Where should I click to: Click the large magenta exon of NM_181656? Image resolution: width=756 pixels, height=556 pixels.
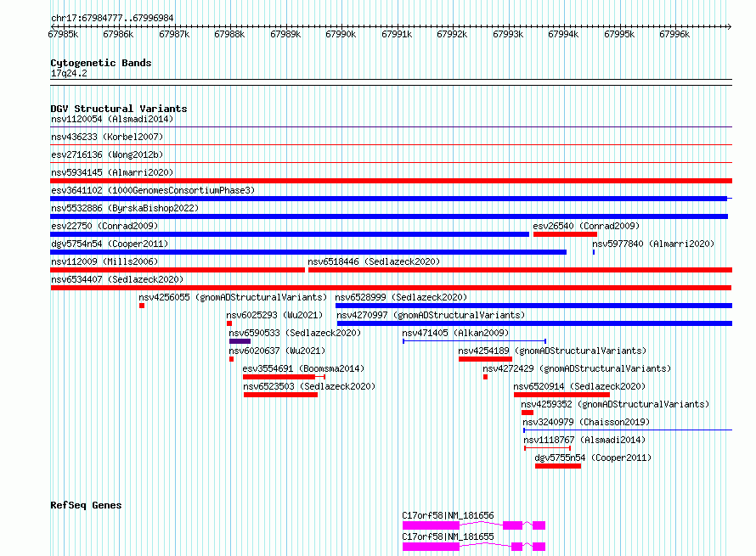pos(431,525)
